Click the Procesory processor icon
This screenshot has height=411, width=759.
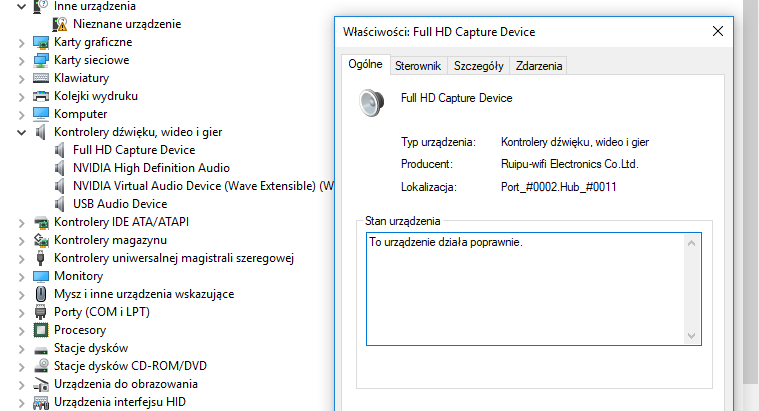tap(41, 330)
